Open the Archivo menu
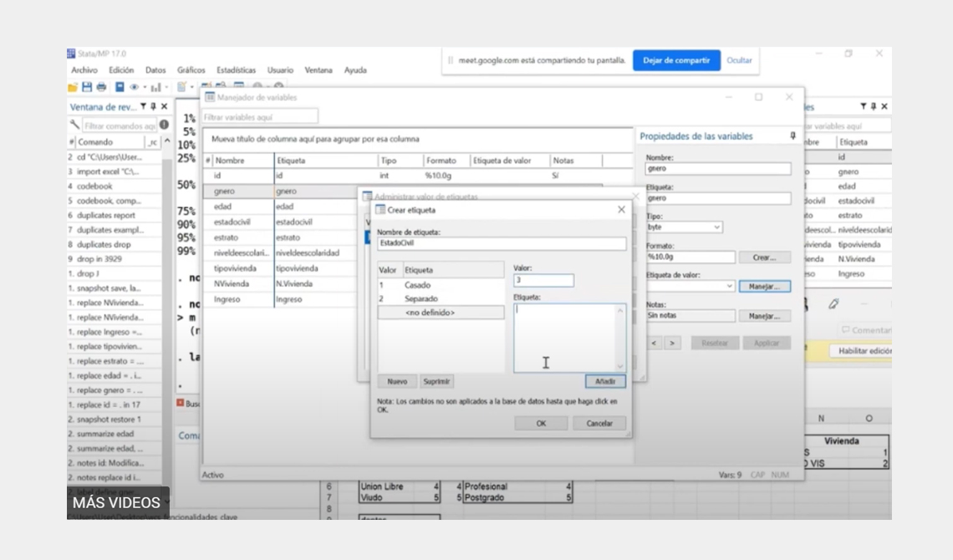This screenshot has height=560, width=953. click(x=84, y=70)
